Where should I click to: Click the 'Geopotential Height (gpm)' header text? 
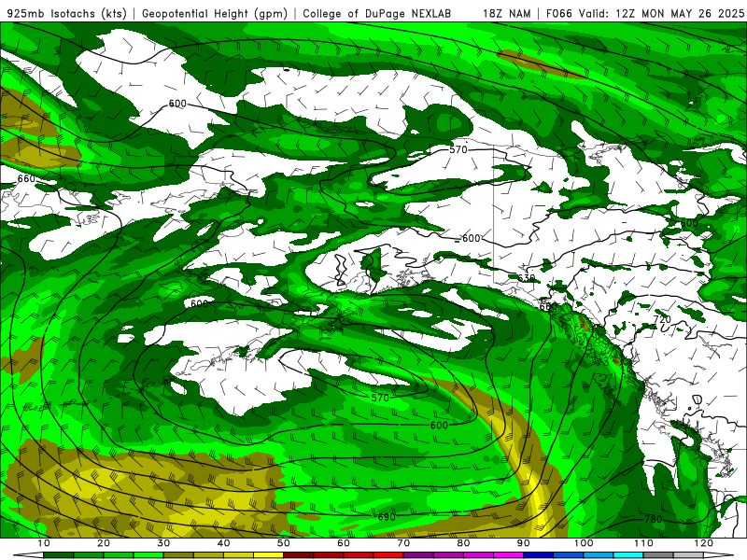point(215,13)
